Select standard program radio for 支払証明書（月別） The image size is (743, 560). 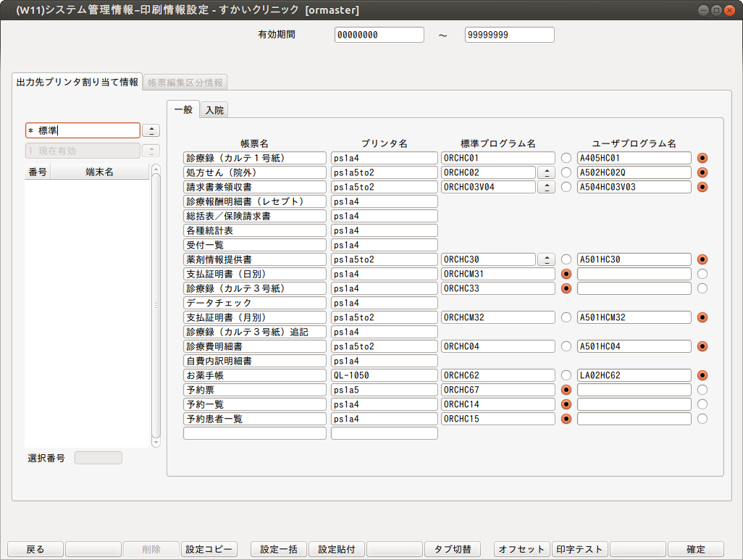coord(566,317)
